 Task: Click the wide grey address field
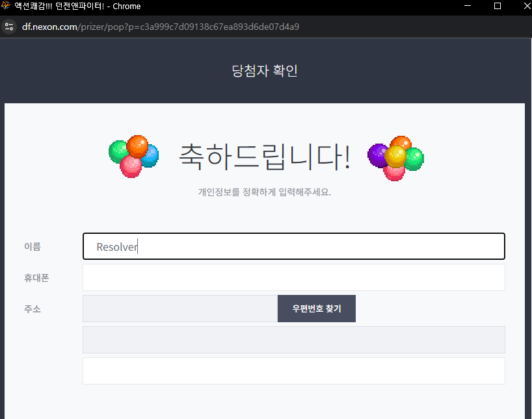pyautogui.click(x=293, y=340)
